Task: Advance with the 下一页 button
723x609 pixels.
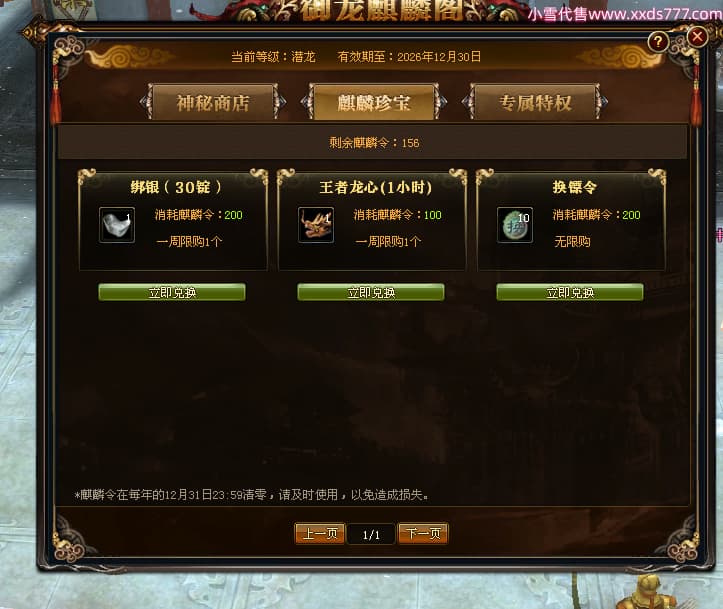Action: tap(423, 534)
